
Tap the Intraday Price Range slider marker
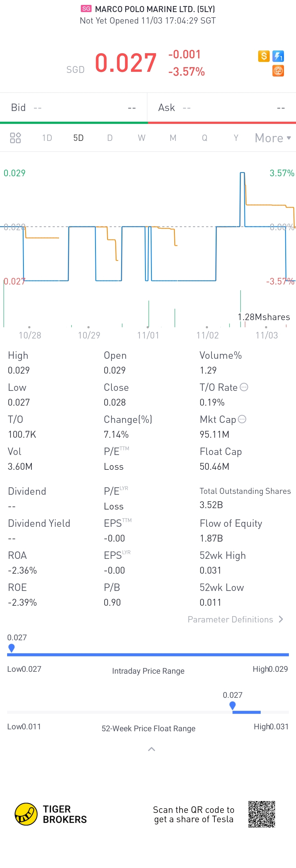[12, 648]
